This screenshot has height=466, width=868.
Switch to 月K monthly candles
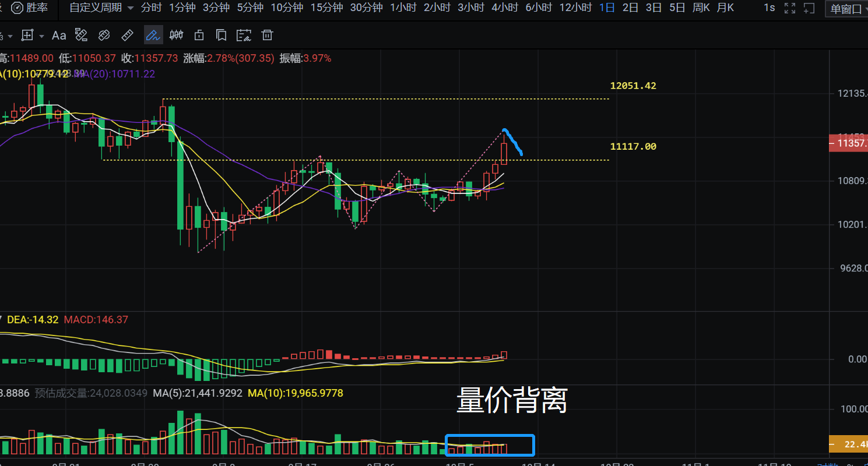[725, 8]
